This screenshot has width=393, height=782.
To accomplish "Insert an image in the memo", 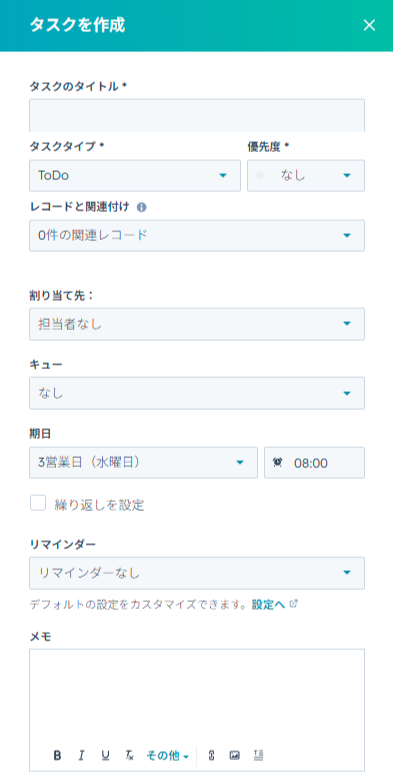I will click(x=235, y=756).
